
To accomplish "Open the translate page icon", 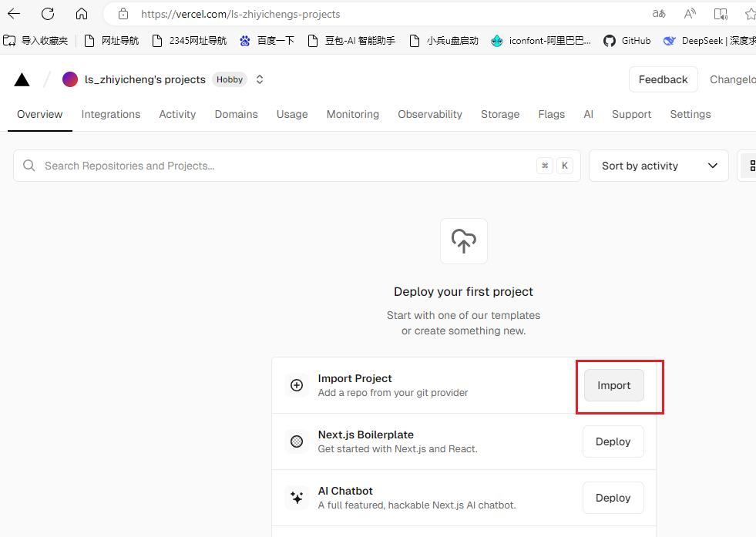I will tap(659, 14).
